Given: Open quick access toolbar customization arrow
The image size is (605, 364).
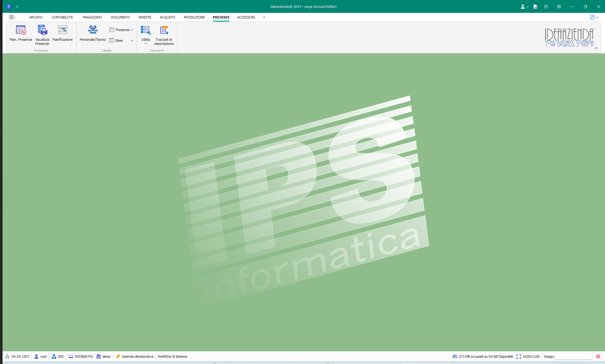Looking at the screenshot, I should pyautogui.click(x=17, y=7).
